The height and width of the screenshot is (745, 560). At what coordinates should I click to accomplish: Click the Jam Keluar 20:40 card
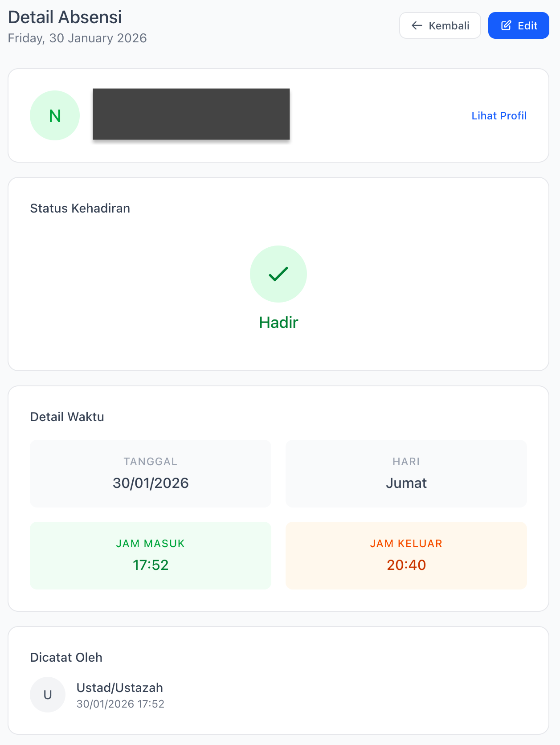tap(406, 555)
